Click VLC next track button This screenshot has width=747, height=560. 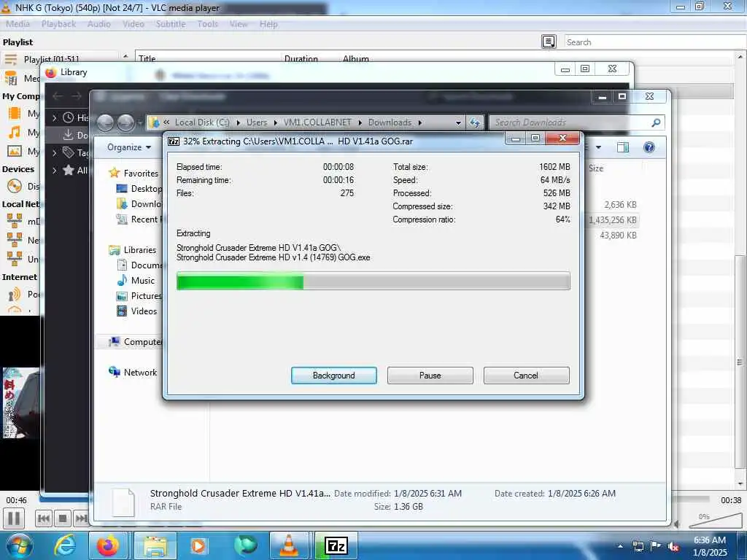(x=81, y=518)
